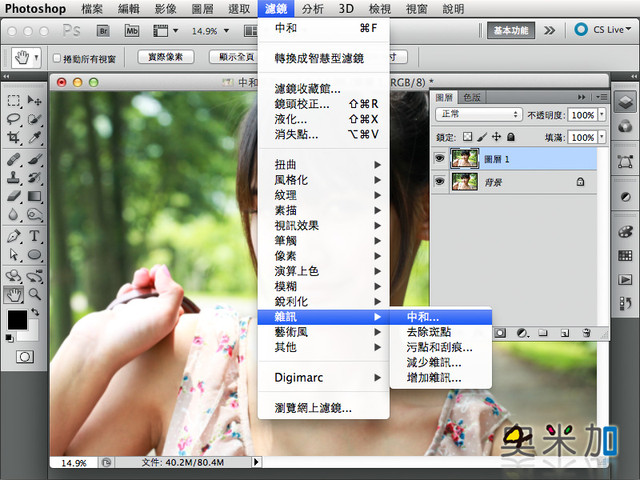This screenshot has height=480, width=640.
Task: Launch Mini Bridge from Mb icon
Action: click(131, 31)
